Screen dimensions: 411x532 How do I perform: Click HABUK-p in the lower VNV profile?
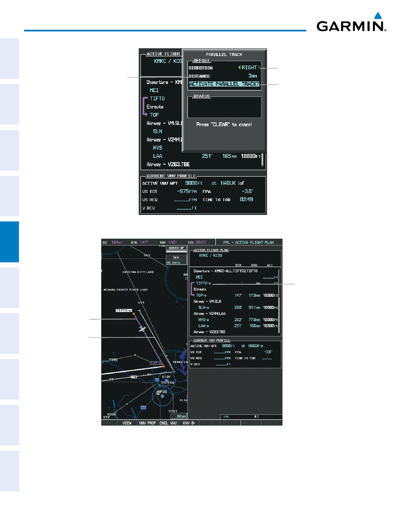pyautogui.click(x=255, y=346)
